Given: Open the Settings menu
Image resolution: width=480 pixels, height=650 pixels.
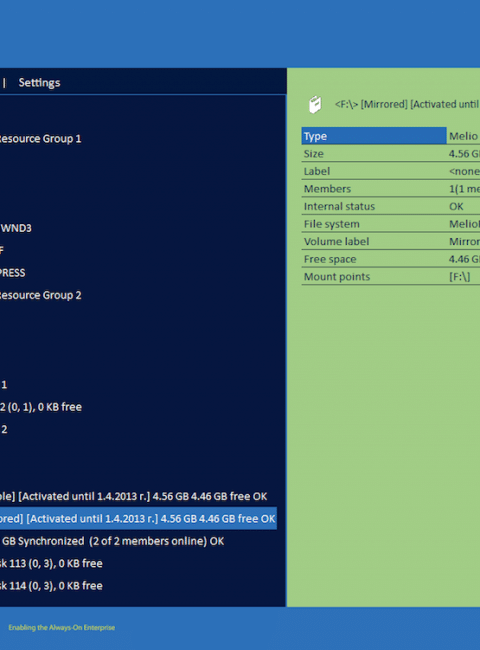Looking at the screenshot, I should (39, 82).
